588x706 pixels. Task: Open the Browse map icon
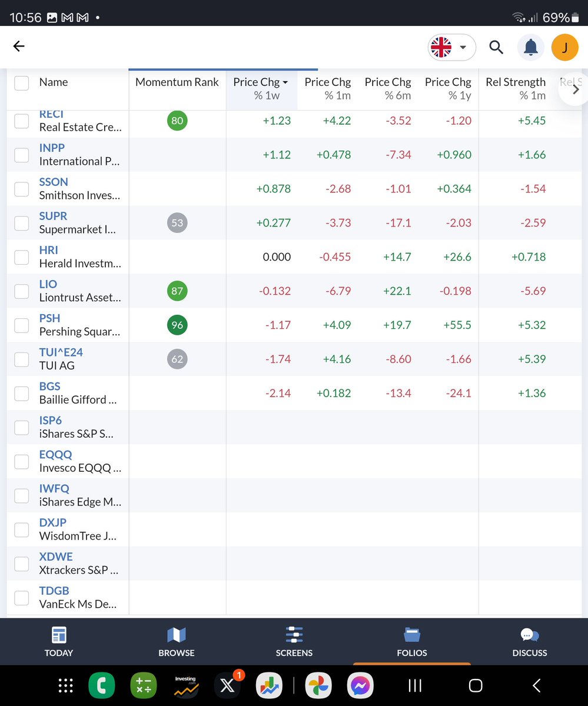pos(177,635)
